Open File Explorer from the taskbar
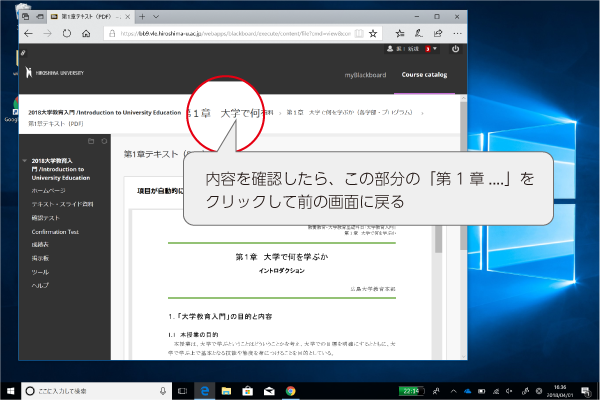600x400 pixels. pyautogui.click(x=226, y=391)
